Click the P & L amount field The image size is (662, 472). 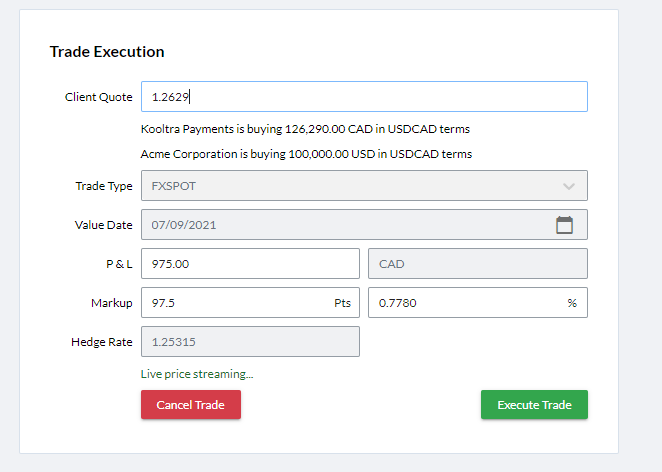coord(250,264)
